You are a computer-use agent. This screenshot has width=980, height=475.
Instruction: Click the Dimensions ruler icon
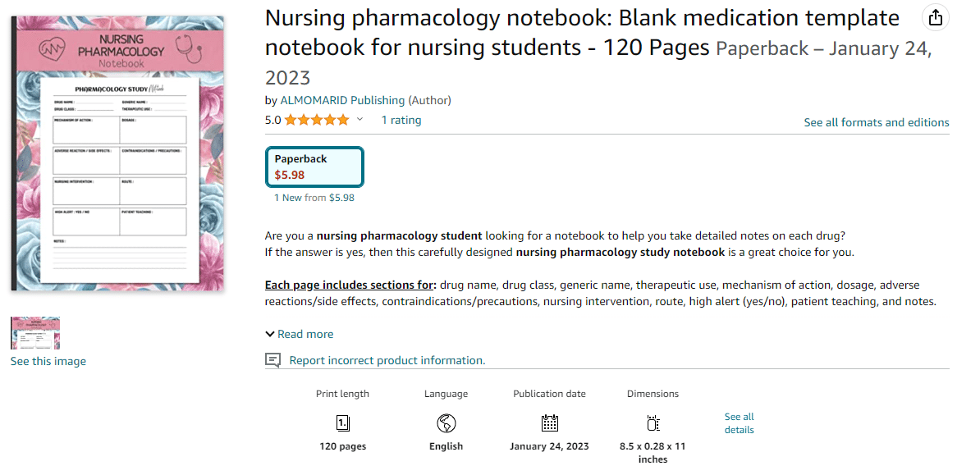click(x=653, y=423)
